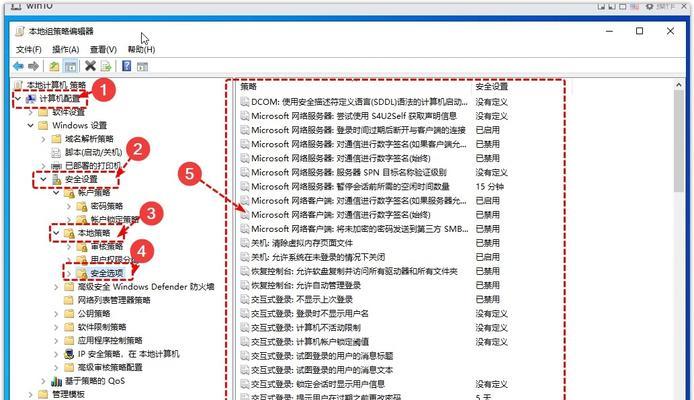Image resolution: width=694 pixels, height=400 pixels.
Task: Select 帐户策略 in the tree
Action: 94,192
